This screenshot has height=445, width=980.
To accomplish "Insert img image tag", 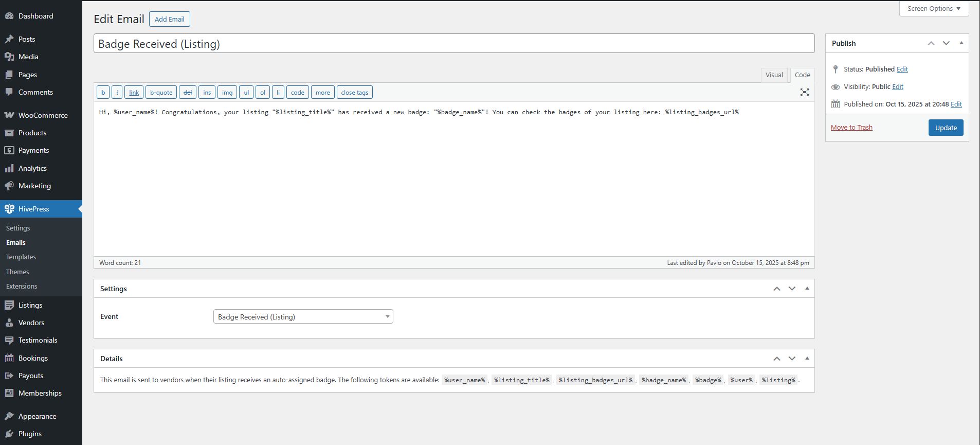I will [227, 92].
